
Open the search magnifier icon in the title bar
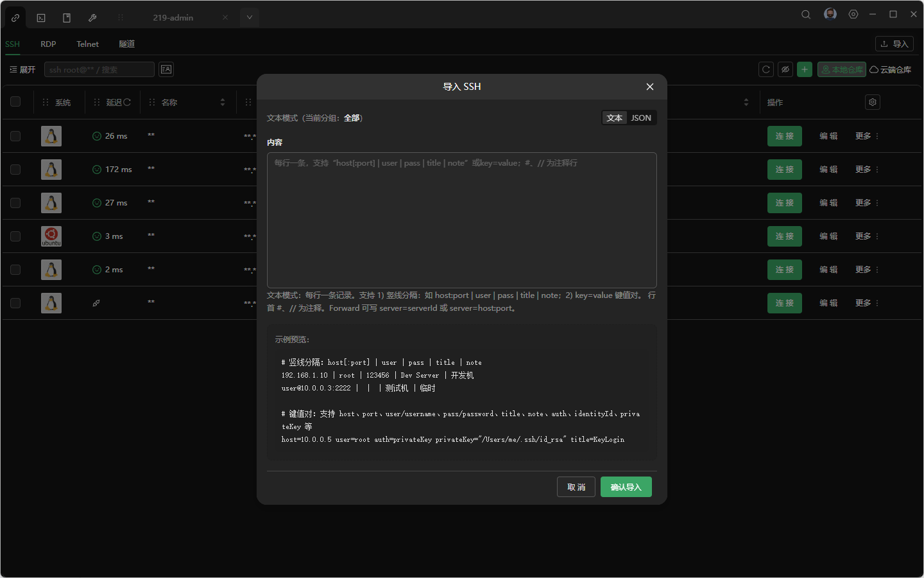point(806,13)
